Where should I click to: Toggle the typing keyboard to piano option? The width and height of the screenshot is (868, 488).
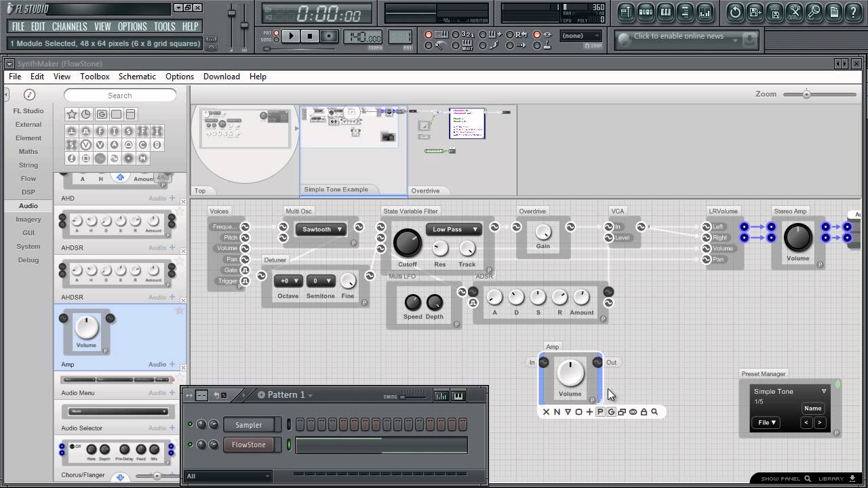point(428,35)
